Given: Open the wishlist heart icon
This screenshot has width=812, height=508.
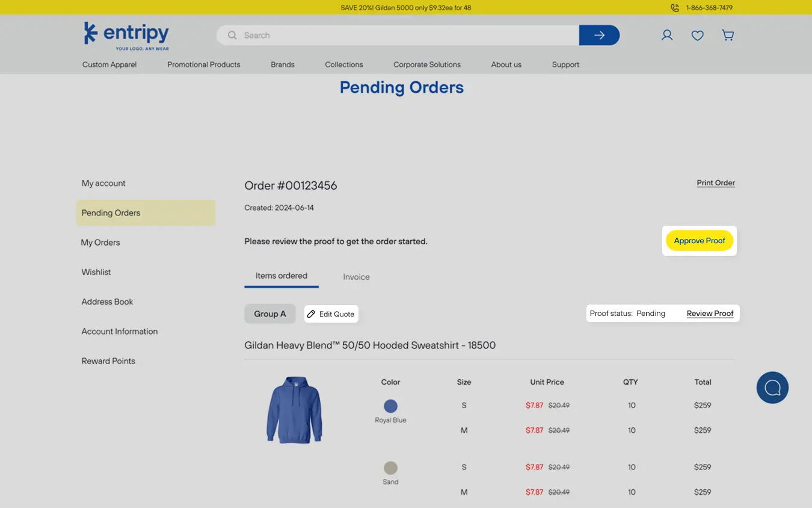Looking at the screenshot, I should point(698,36).
